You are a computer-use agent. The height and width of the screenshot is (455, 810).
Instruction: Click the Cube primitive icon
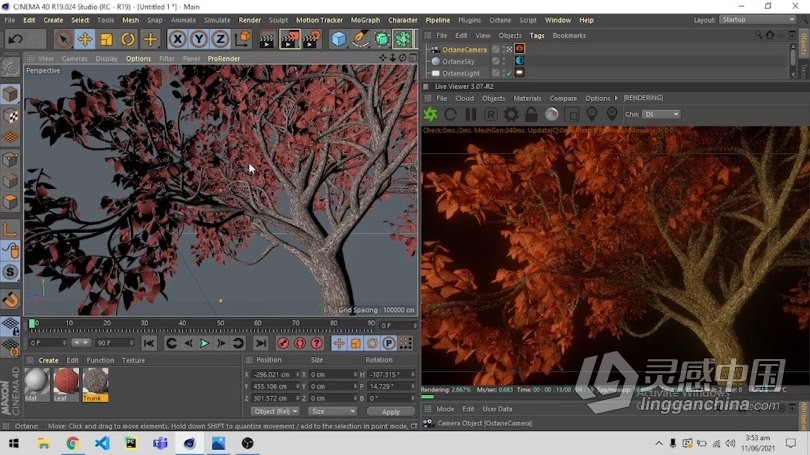click(338, 39)
